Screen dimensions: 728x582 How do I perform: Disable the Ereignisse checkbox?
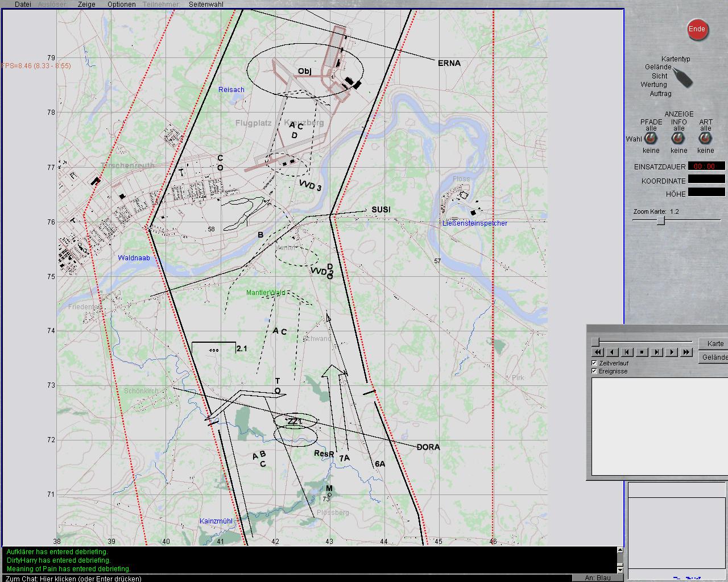point(594,371)
